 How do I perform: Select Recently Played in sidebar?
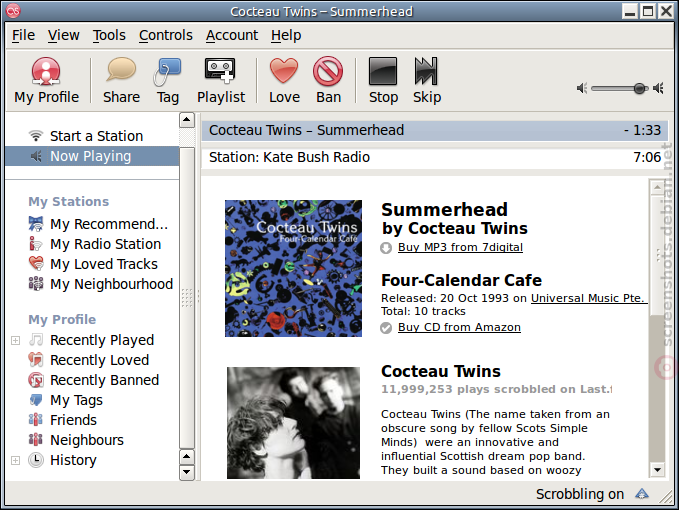coord(91,340)
